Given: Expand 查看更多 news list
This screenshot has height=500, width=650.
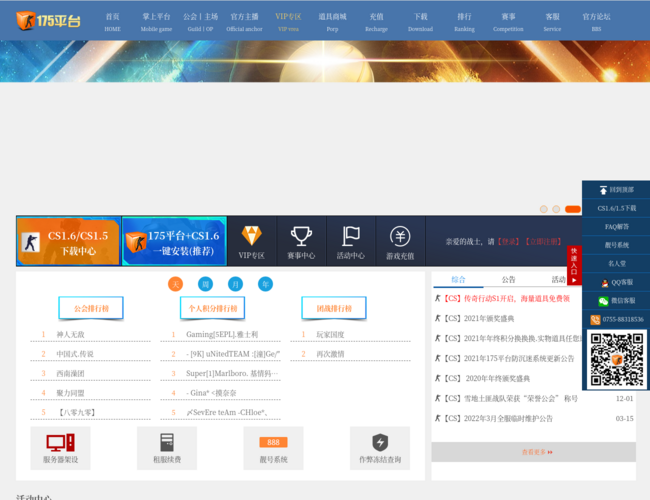Looking at the screenshot, I should click(x=536, y=452).
